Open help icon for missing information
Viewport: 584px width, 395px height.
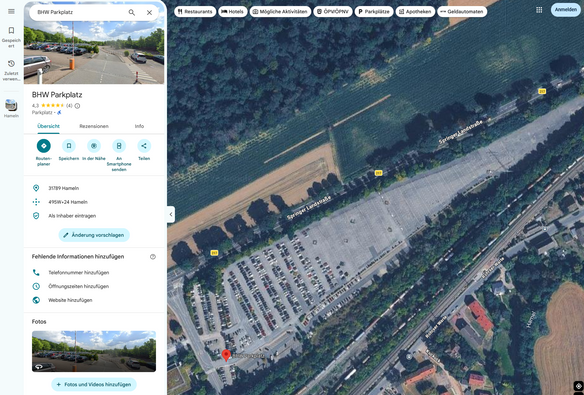coord(153,257)
